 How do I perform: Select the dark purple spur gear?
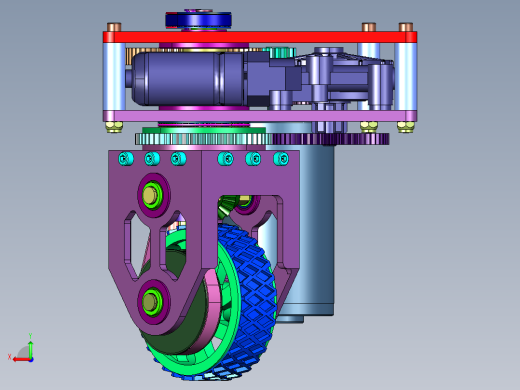pos(330,139)
